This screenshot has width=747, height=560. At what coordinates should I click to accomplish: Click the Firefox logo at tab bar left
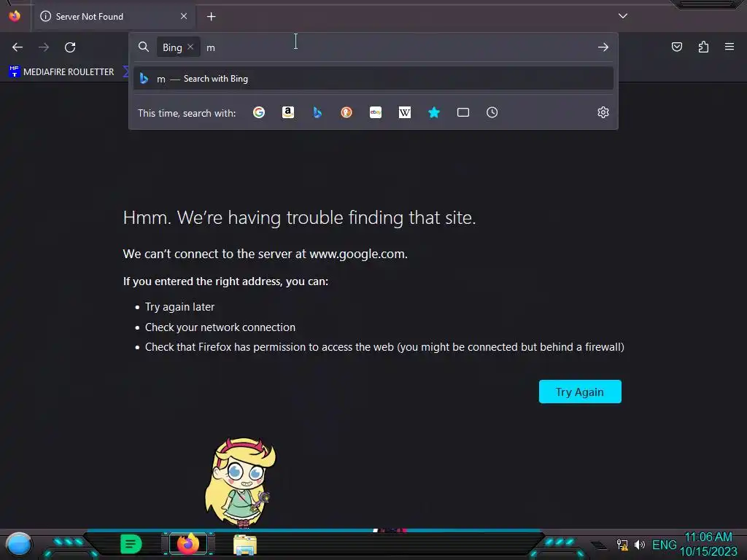[15, 16]
